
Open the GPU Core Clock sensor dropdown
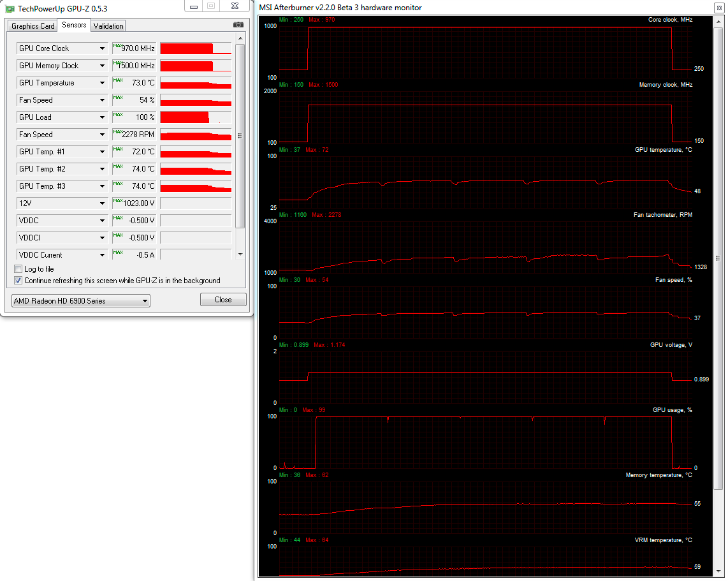point(102,48)
